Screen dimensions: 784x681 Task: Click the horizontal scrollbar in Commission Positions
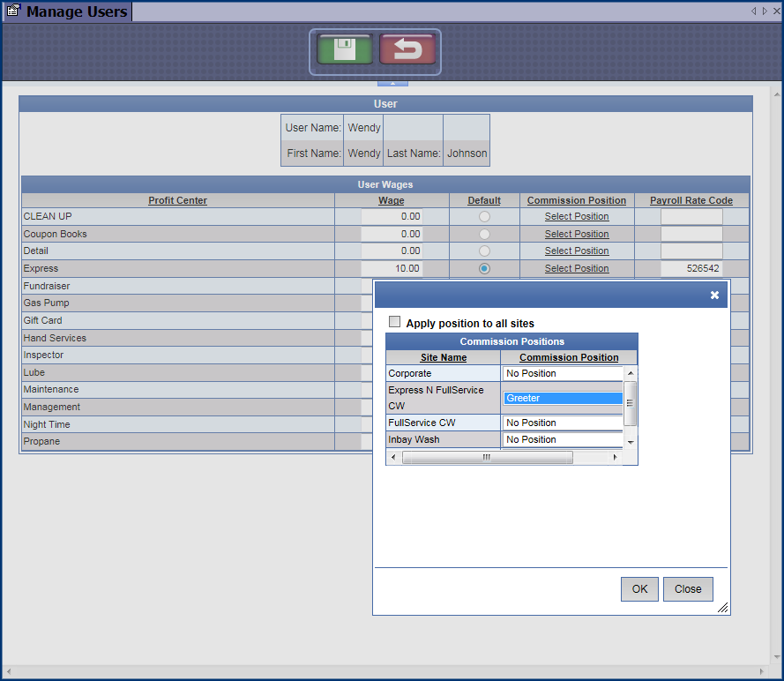tap(487, 458)
